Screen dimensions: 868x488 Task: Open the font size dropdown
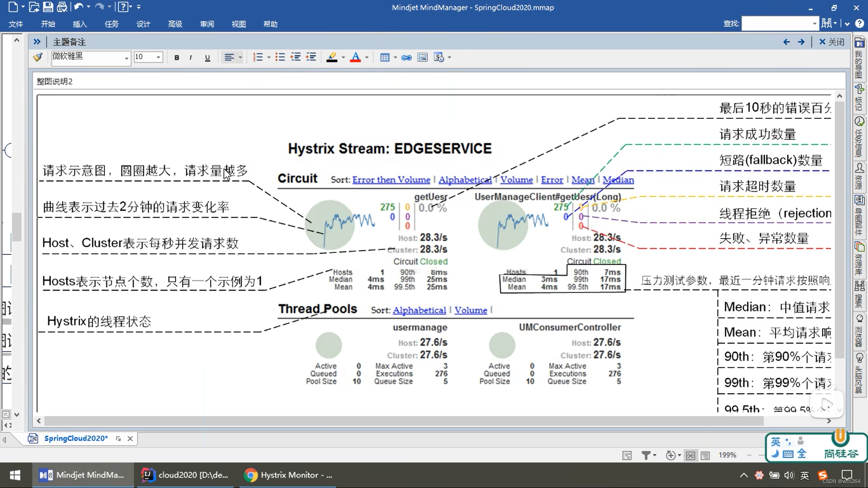[158, 57]
